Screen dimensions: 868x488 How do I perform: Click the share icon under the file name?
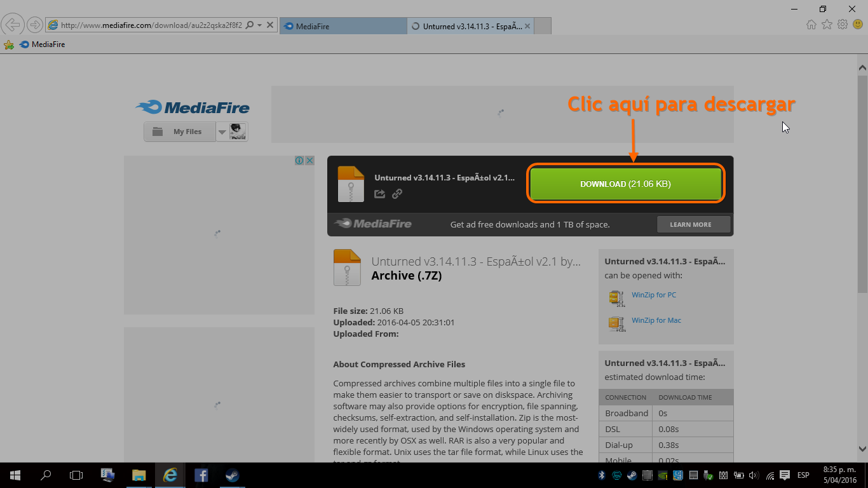pos(380,194)
